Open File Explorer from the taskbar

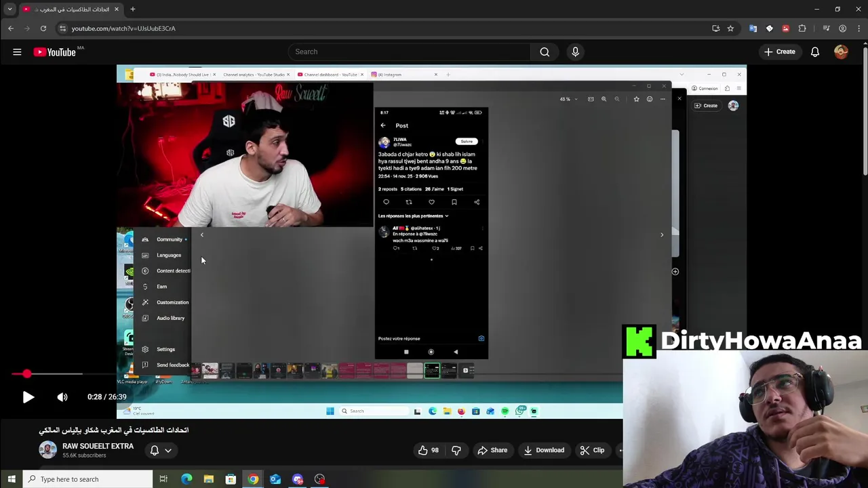point(209,479)
